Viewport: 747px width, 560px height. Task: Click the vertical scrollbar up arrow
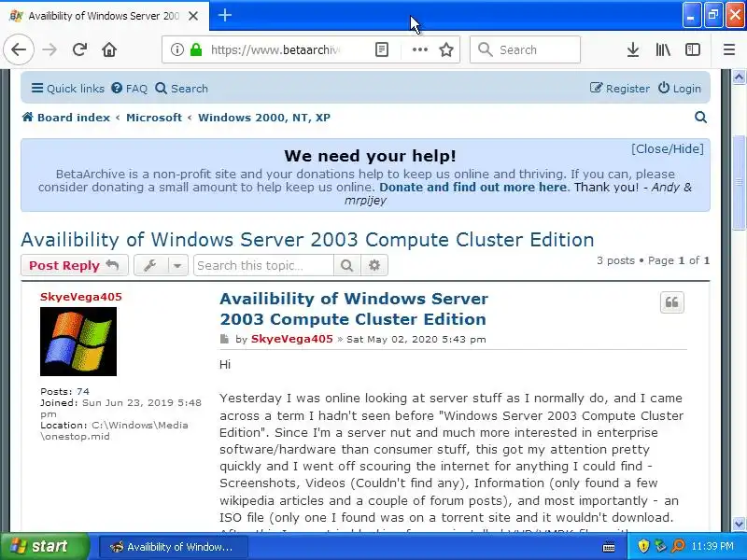(x=739, y=77)
